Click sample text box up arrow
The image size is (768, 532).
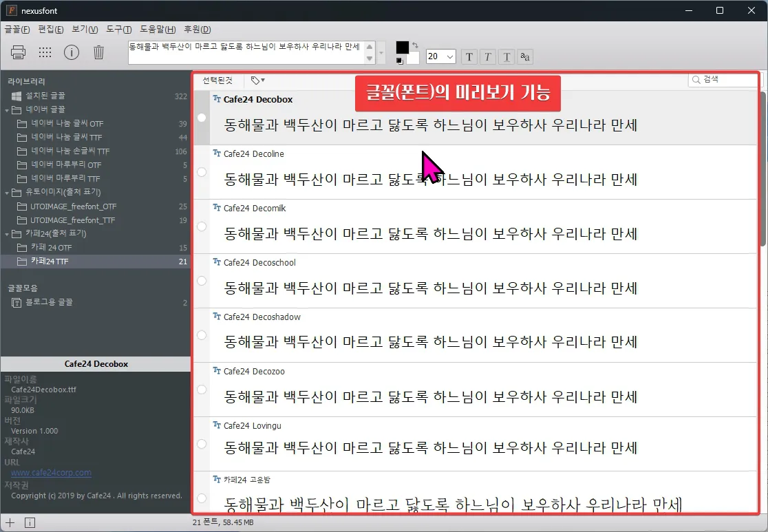[x=370, y=47]
